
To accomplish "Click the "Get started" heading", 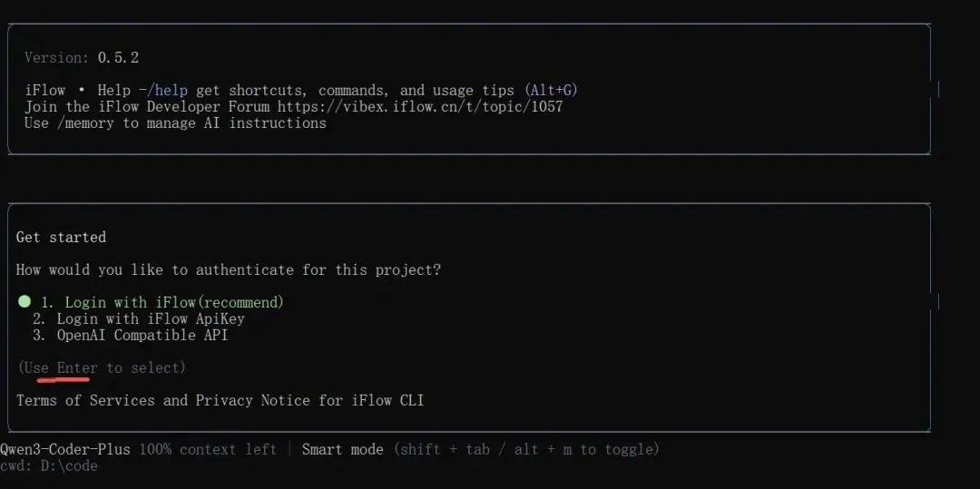I will point(61,237).
